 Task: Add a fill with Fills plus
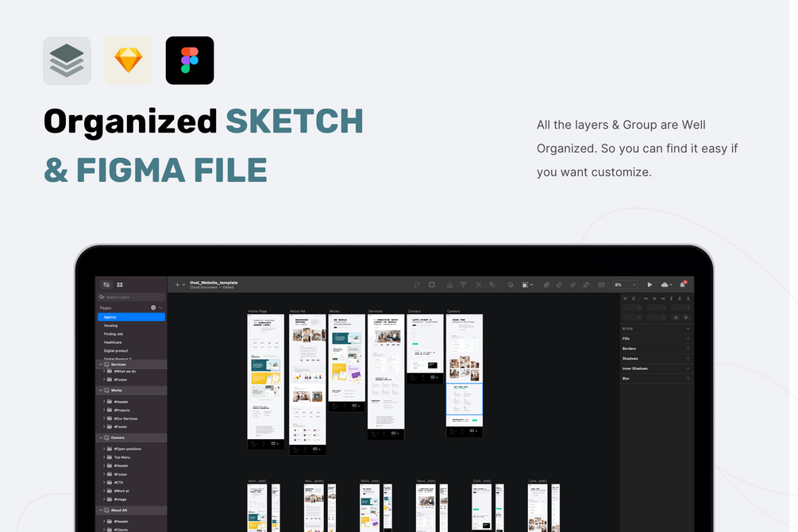pyautogui.click(x=688, y=338)
